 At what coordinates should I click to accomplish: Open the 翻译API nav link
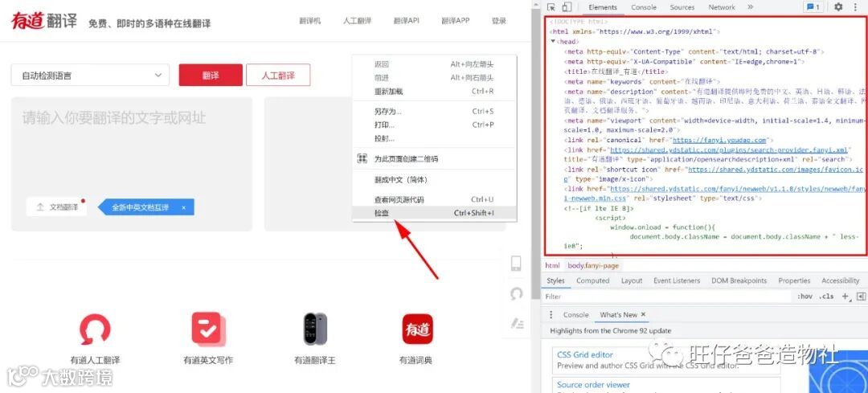click(x=407, y=21)
